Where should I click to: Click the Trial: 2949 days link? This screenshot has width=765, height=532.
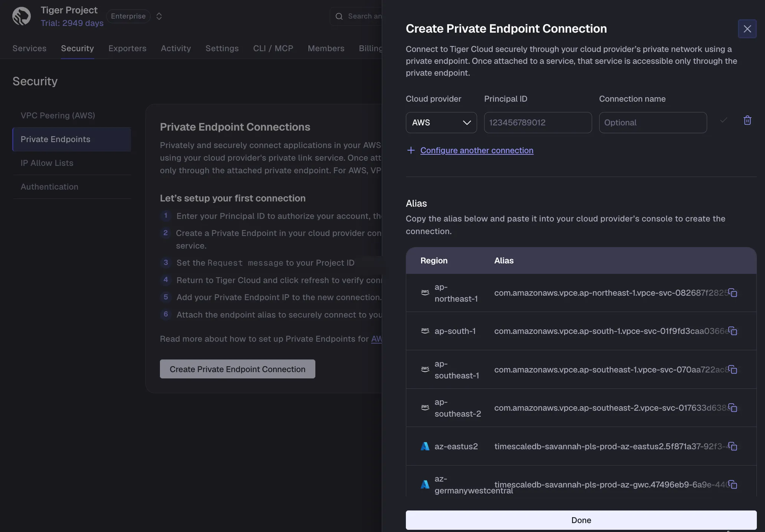(x=72, y=23)
